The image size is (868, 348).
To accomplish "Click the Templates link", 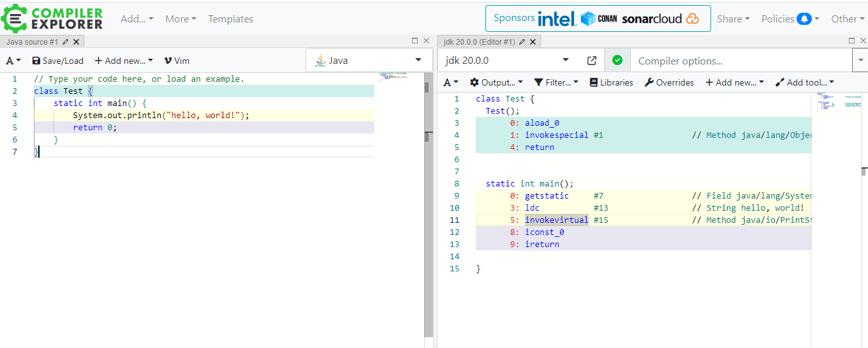I will pos(230,19).
